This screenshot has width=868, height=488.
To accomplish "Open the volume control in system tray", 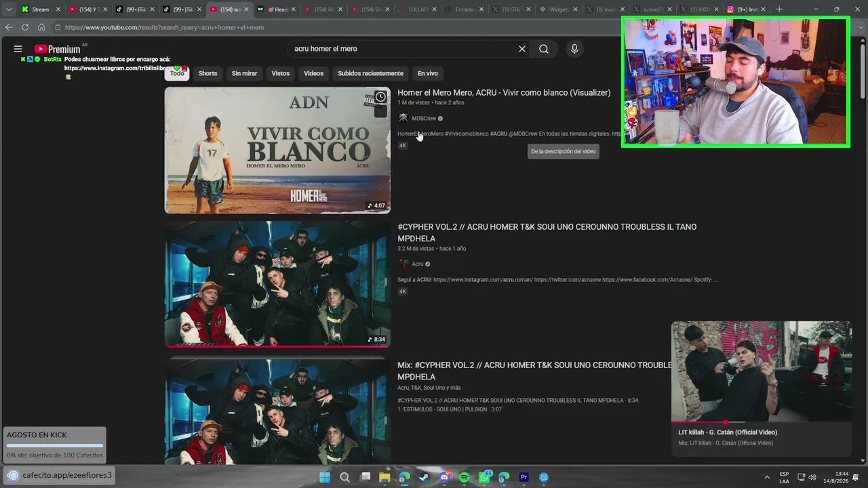I will [812, 477].
